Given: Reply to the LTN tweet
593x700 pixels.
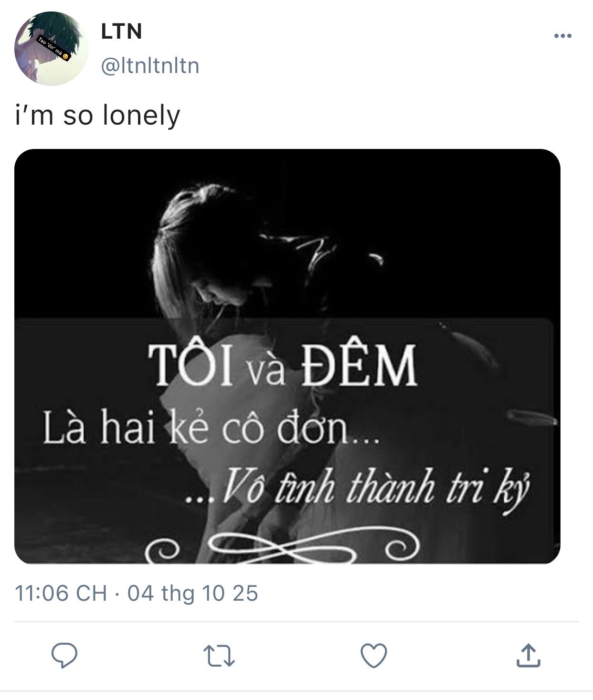Looking at the screenshot, I should [64, 656].
